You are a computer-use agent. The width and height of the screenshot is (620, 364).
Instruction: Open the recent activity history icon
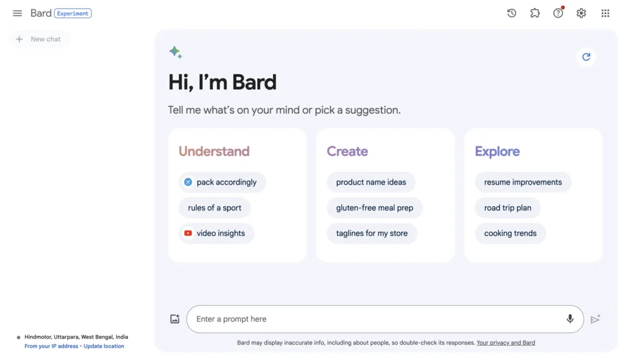point(512,13)
